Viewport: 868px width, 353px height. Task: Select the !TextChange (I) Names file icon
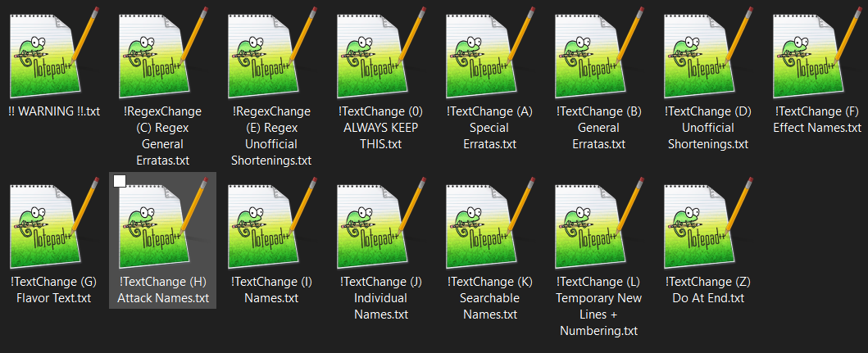click(x=272, y=223)
